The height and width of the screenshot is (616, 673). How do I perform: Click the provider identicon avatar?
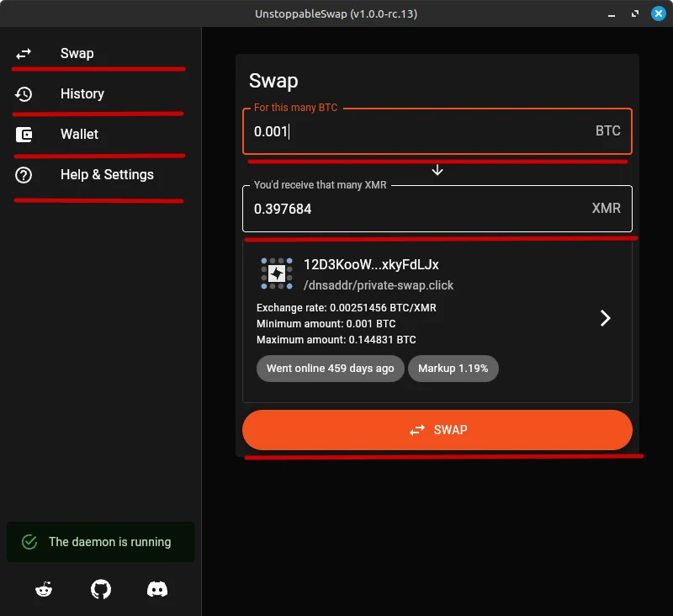[277, 273]
